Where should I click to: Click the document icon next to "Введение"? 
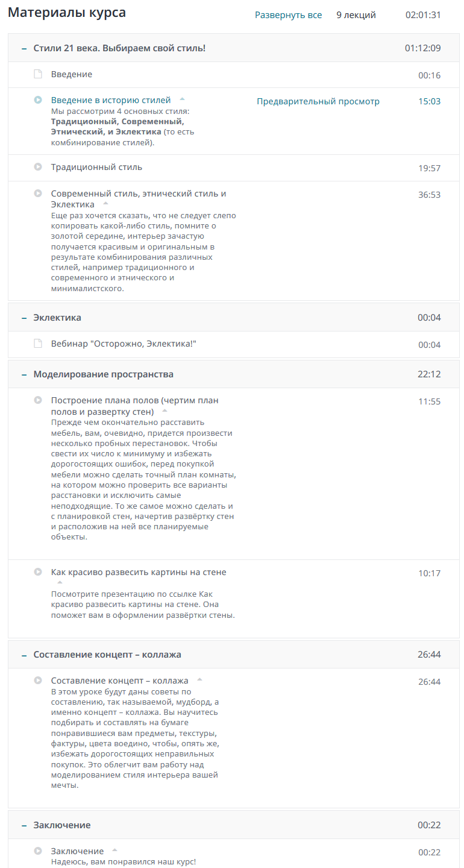(37, 74)
